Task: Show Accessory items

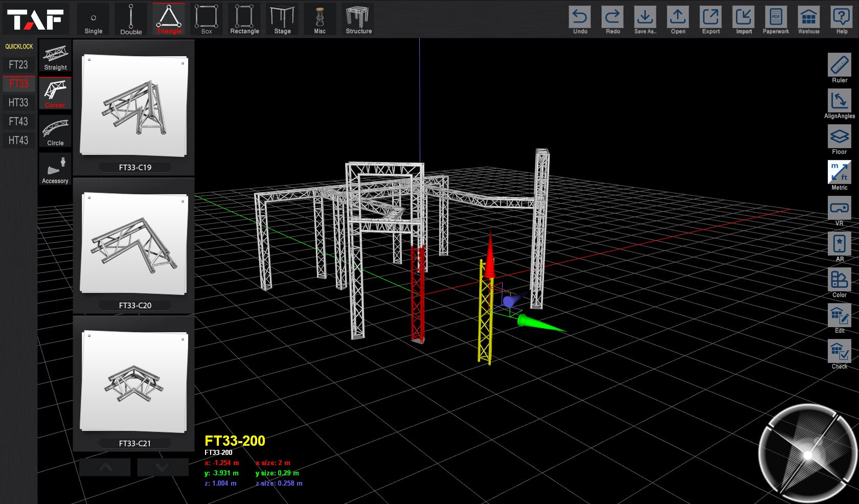Action: click(55, 169)
